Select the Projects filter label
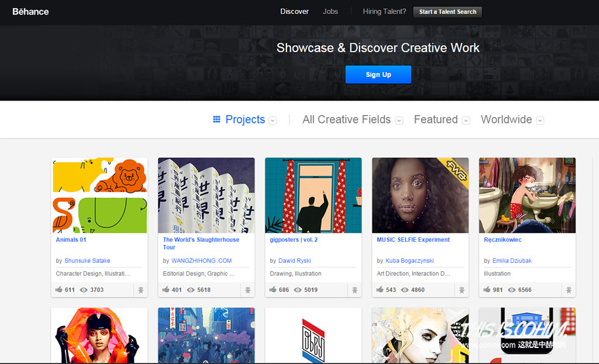The height and width of the screenshot is (364, 599). (x=245, y=120)
